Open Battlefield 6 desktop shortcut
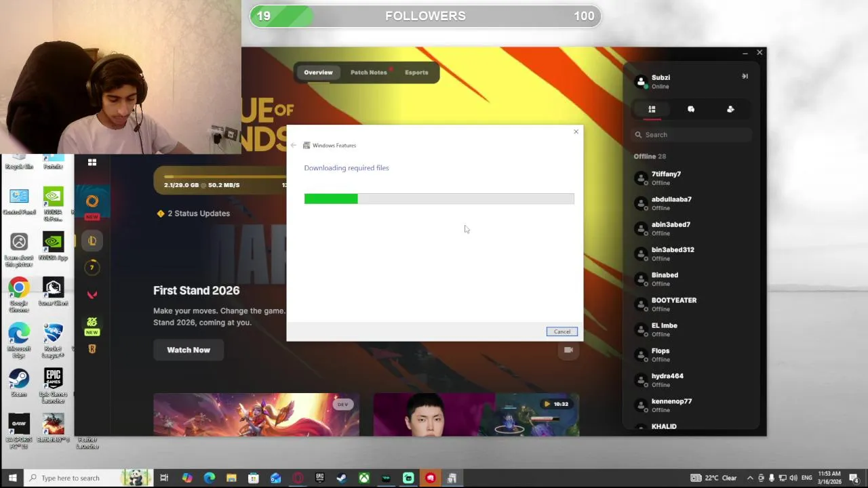 coord(53,428)
